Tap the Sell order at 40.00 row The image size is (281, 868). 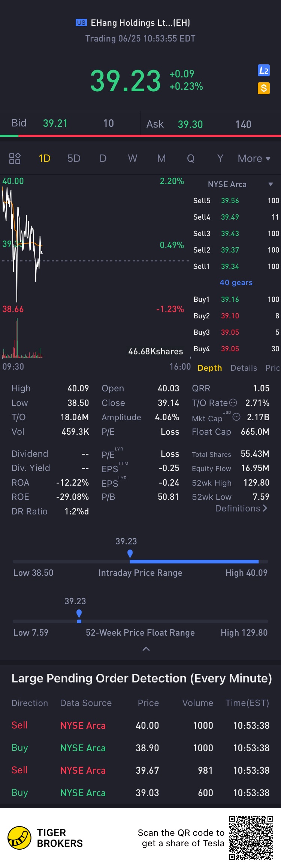(x=140, y=725)
